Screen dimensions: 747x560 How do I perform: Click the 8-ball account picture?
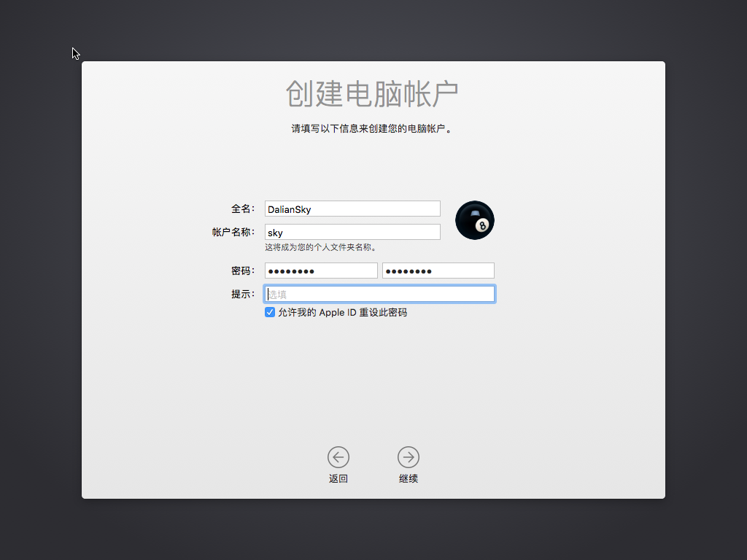[474, 220]
